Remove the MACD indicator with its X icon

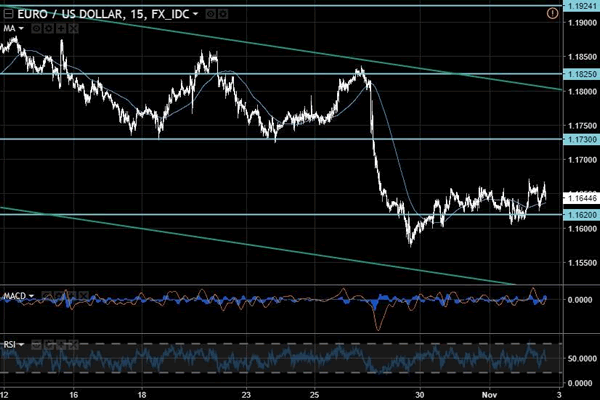point(83,296)
